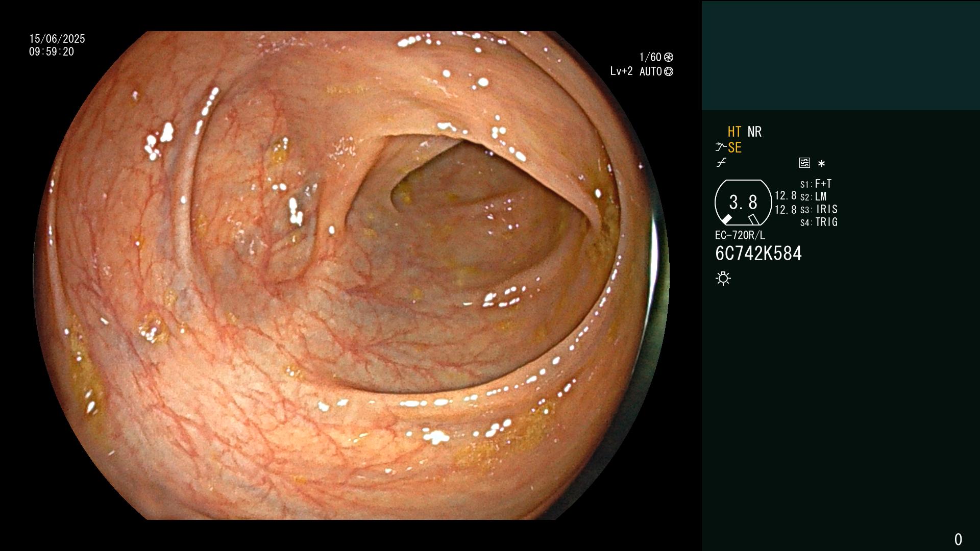Click the AUTO exposure label
The image size is (980, 551).
click(651, 71)
